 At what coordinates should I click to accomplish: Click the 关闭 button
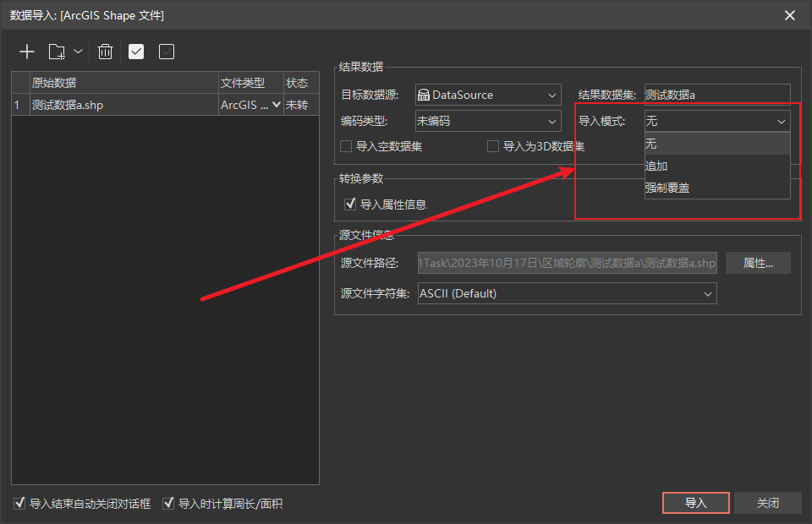pyautogui.click(x=767, y=503)
